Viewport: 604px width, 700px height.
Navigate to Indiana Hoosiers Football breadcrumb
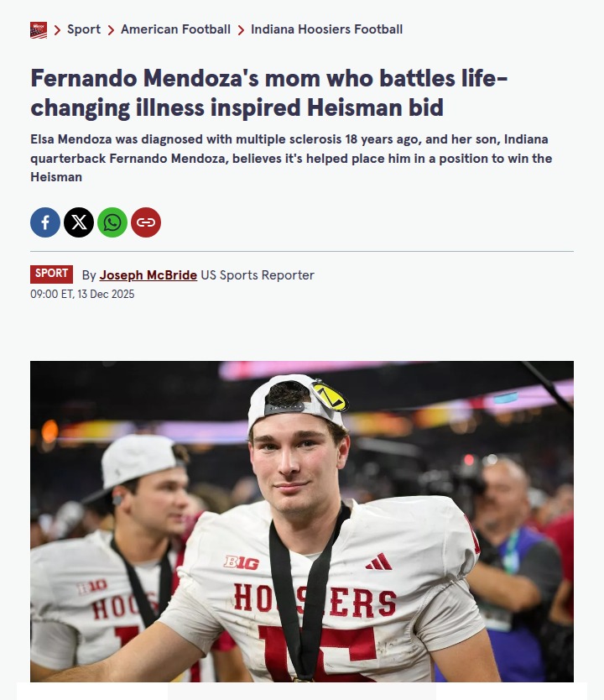coord(326,29)
